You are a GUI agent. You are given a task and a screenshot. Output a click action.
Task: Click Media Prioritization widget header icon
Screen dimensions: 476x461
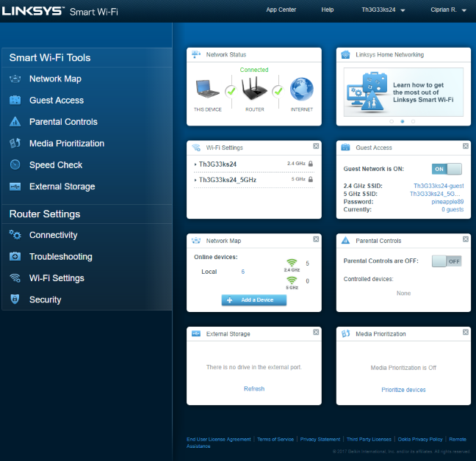coord(345,333)
